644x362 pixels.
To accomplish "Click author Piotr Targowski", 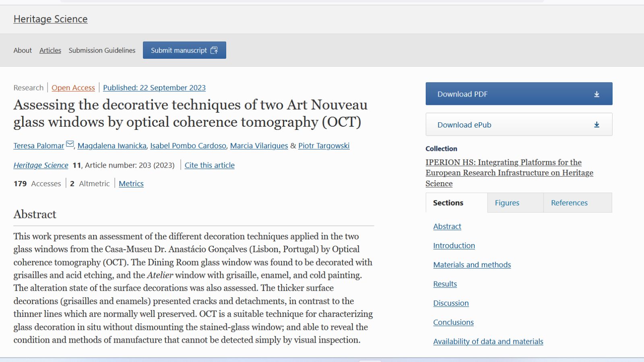I will (x=324, y=146).
